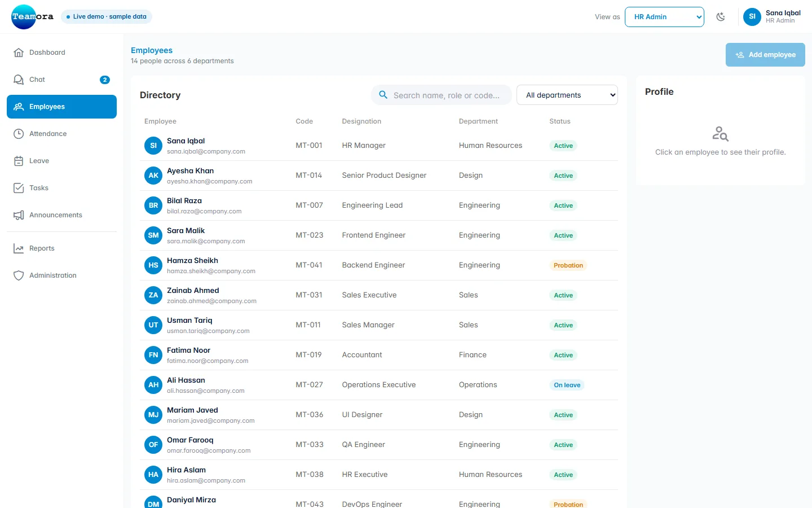Click the Leave calendar icon
This screenshot has width=812, height=508.
pos(19,161)
